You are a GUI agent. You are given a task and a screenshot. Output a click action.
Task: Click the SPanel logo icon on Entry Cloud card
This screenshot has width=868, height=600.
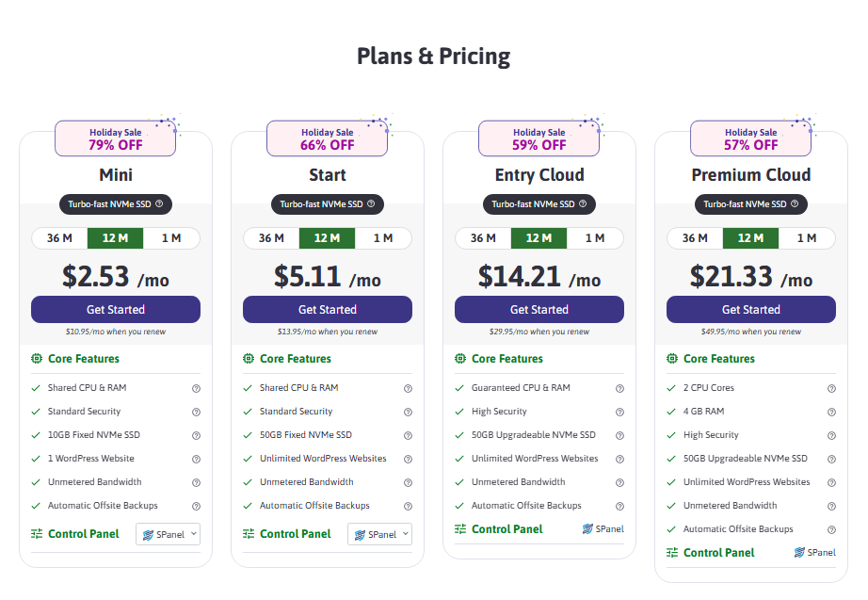pos(588,528)
